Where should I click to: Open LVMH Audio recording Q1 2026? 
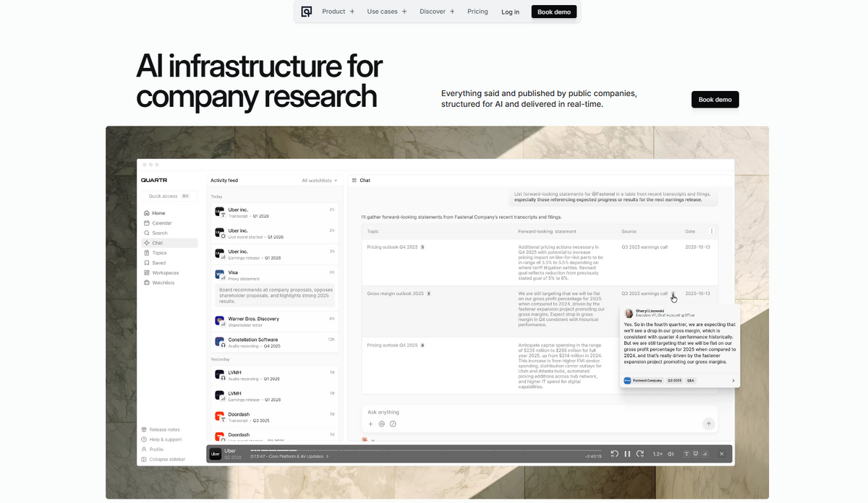(275, 375)
